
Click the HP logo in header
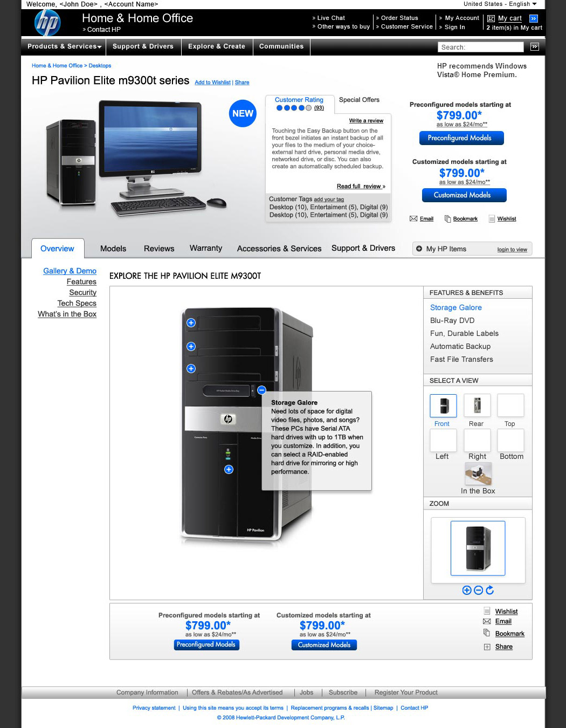(47, 23)
